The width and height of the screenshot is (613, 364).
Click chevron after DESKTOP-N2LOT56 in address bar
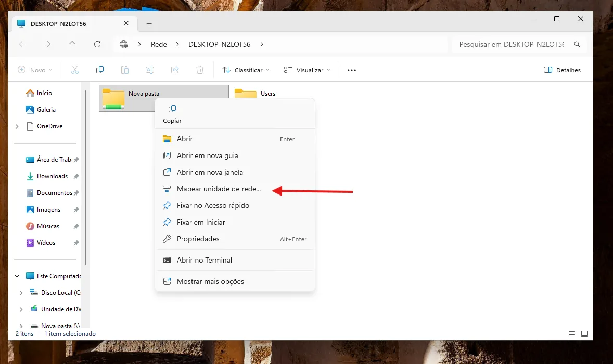tap(262, 44)
